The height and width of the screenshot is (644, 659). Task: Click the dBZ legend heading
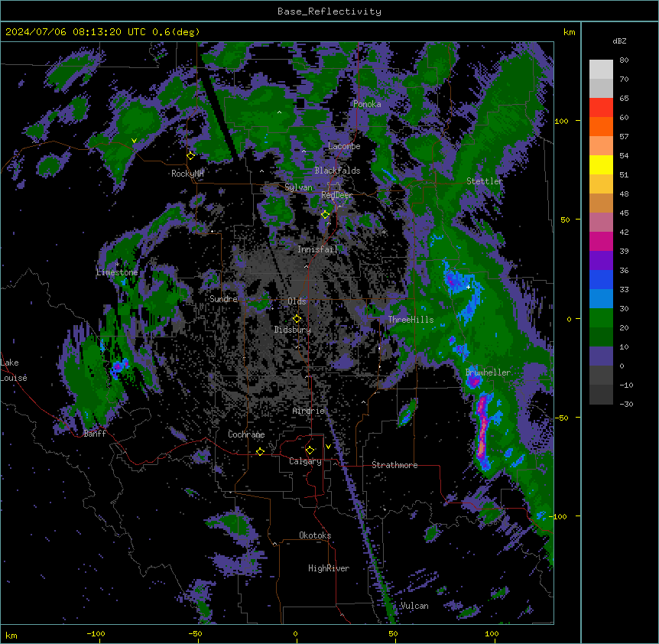(619, 41)
